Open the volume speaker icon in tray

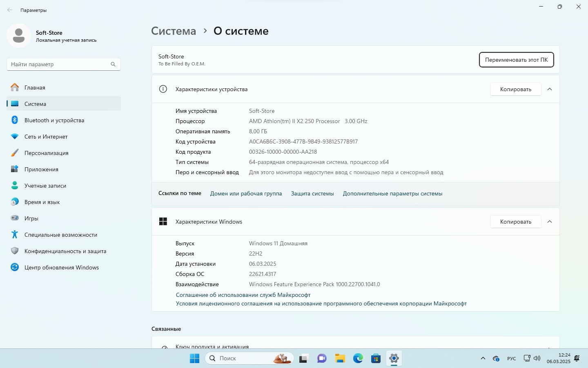tap(537, 359)
